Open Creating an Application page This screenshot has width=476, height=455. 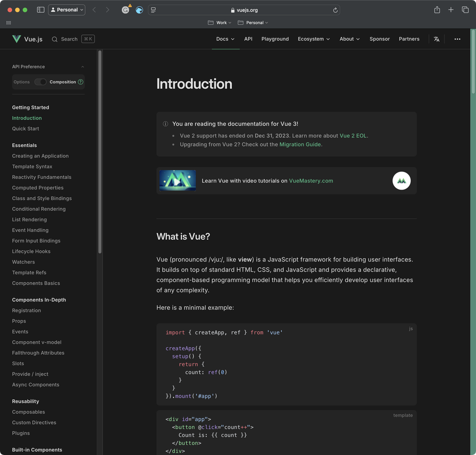pos(40,156)
